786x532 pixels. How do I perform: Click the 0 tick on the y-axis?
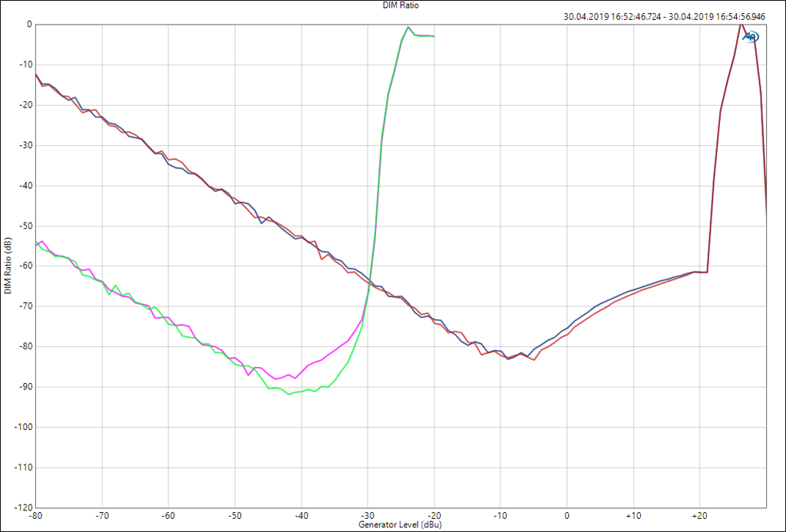pyautogui.click(x=28, y=24)
